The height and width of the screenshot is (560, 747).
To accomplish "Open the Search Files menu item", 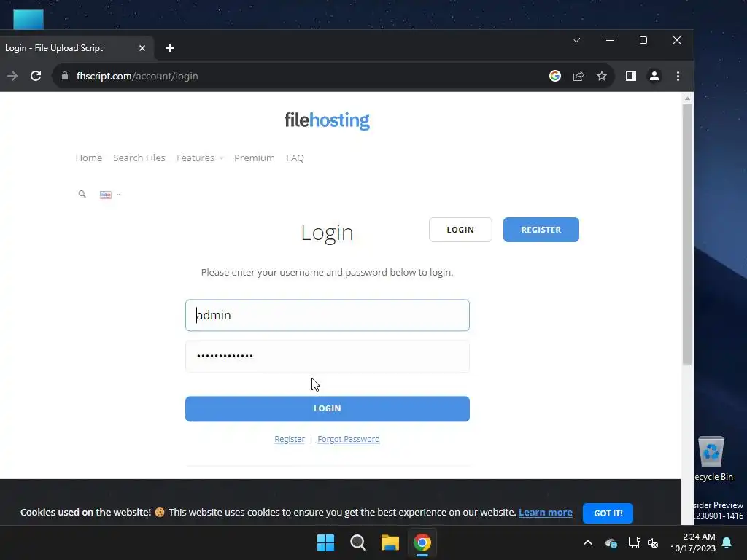I will tap(139, 158).
